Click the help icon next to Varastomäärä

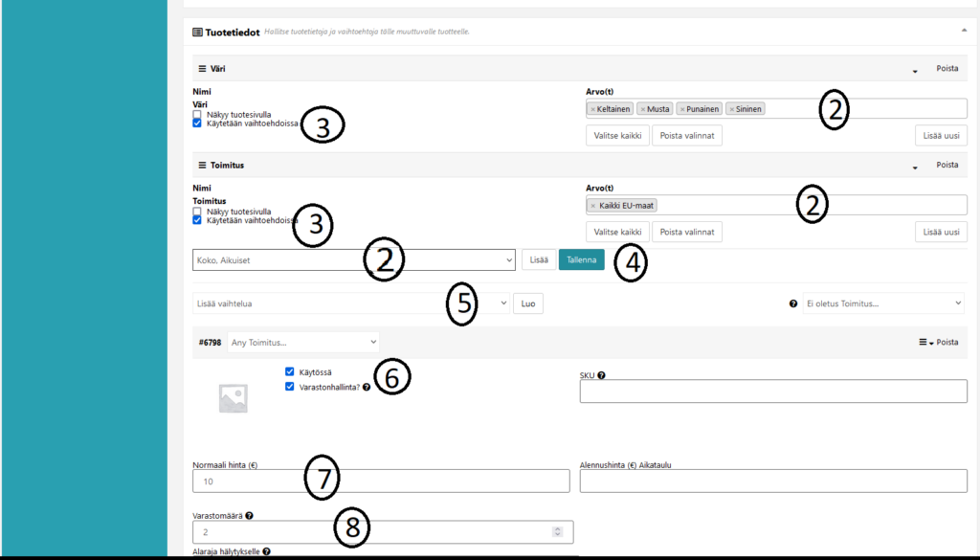(x=249, y=515)
